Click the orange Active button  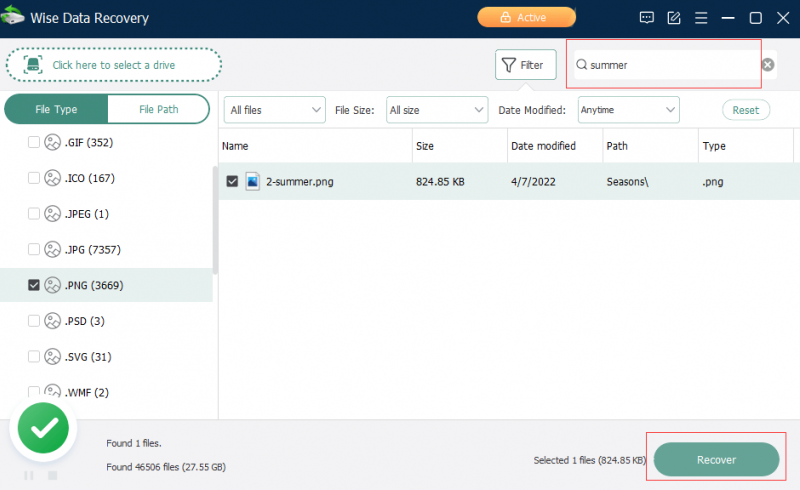[526, 17]
